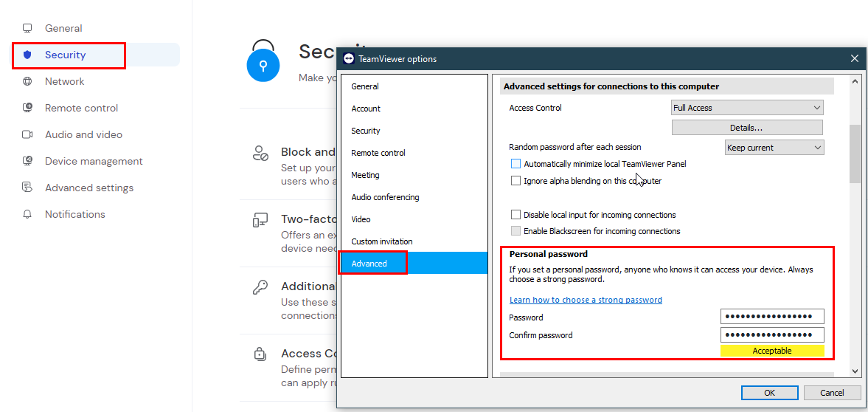
Task: Check Ignore alpha blending on this computer
Action: point(516,181)
